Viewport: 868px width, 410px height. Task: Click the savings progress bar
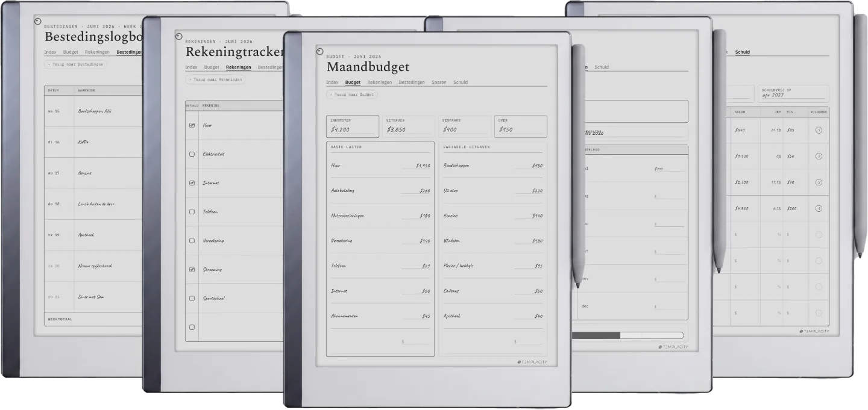[627, 335]
